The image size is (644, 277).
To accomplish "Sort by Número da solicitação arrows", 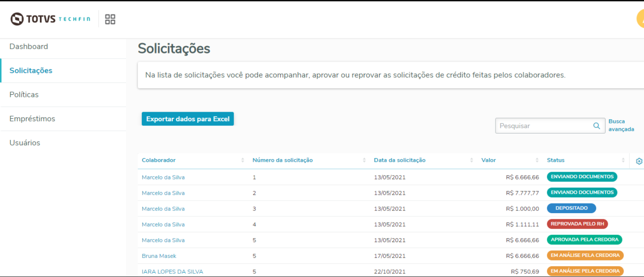I will pos(364,160).
